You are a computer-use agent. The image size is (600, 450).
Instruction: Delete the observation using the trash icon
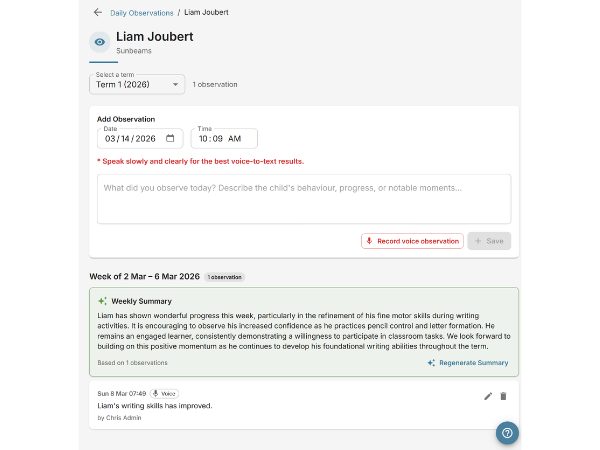point(503,396)
